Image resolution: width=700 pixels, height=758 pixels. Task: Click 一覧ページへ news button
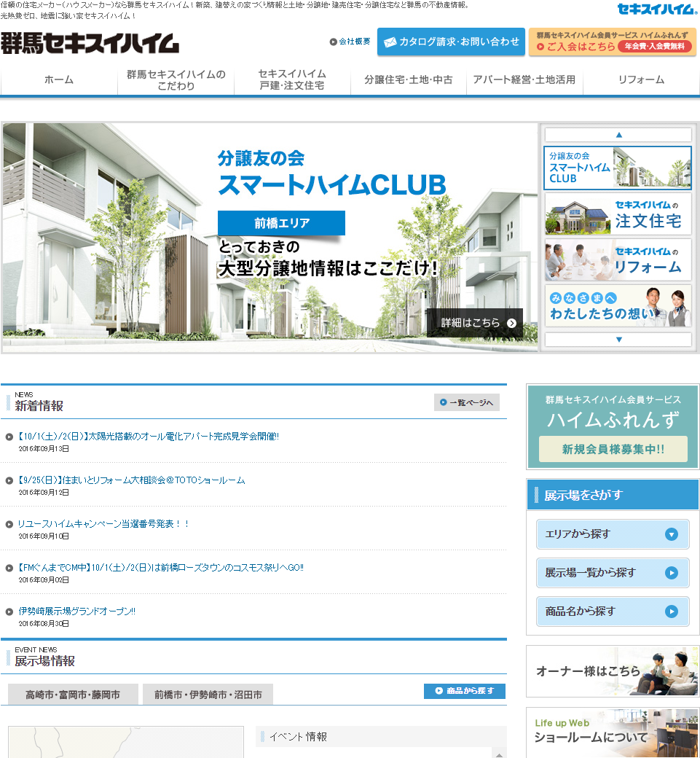coord(467,402)
